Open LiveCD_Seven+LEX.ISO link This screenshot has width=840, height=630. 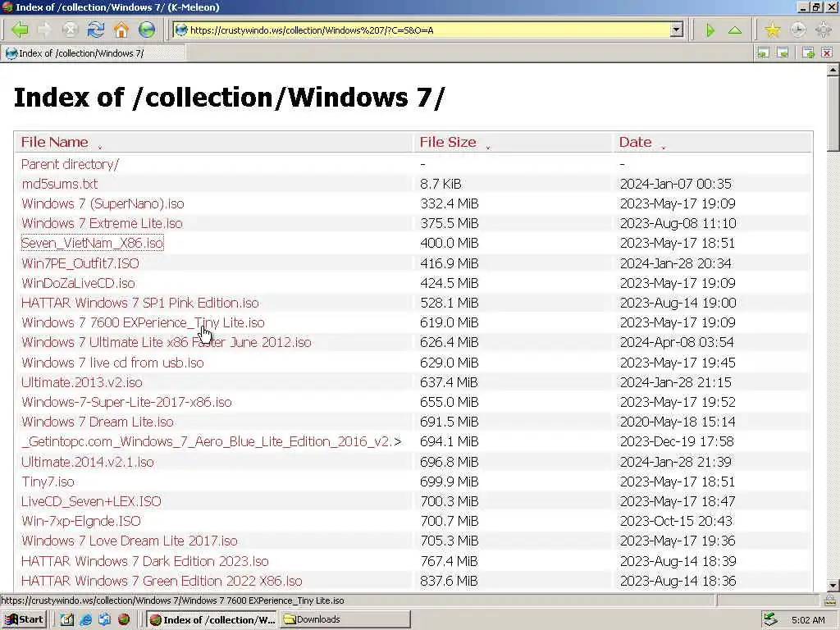(x=91, y=501)
